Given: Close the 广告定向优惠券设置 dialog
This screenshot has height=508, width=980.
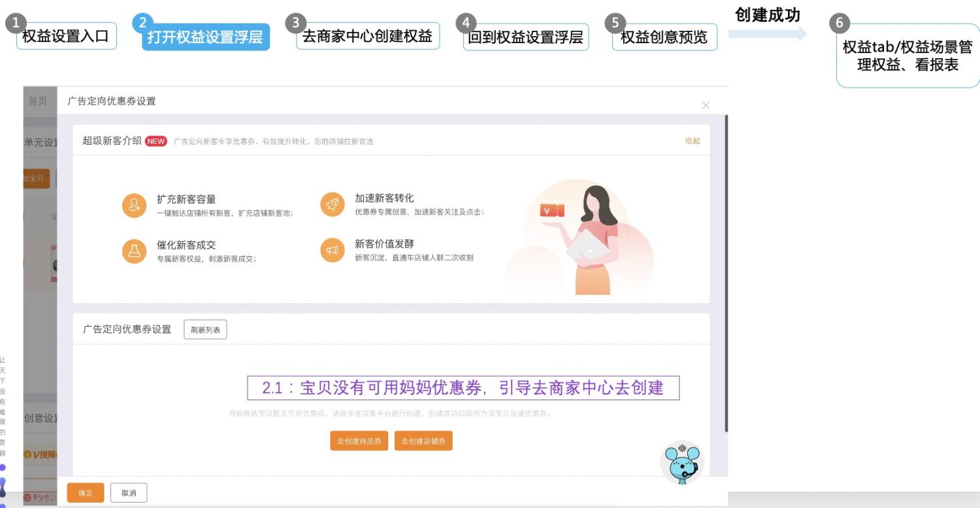Looking at the screenshot, I should click(706, 105).
